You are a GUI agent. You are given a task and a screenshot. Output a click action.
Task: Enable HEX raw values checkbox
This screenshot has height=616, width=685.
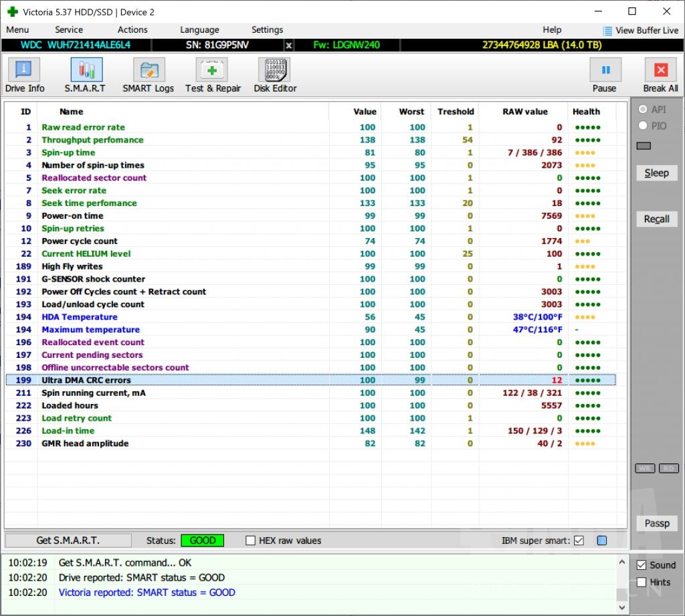tap(251, 540)
